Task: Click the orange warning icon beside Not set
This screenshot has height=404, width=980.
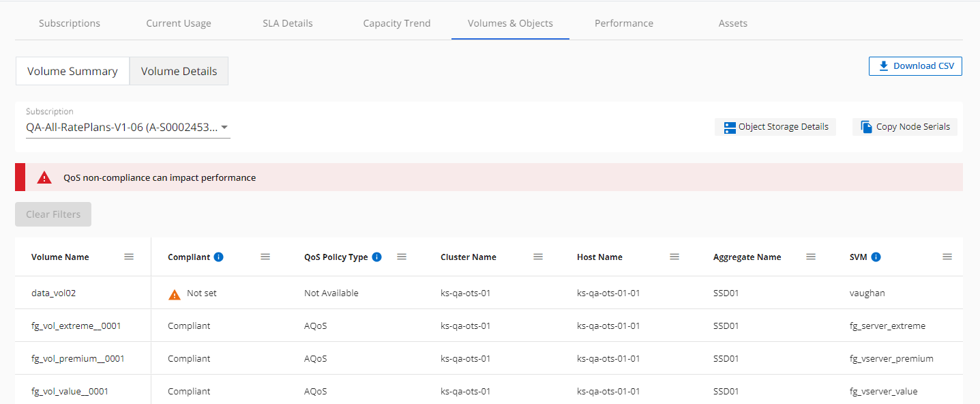Action: tap(175, 294)
